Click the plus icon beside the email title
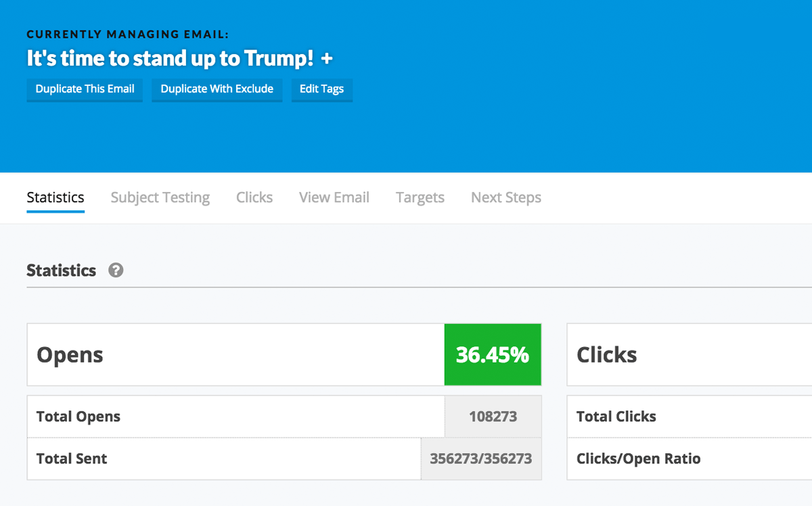The width and height of the screenshot is (812, 506). point(327,59)
